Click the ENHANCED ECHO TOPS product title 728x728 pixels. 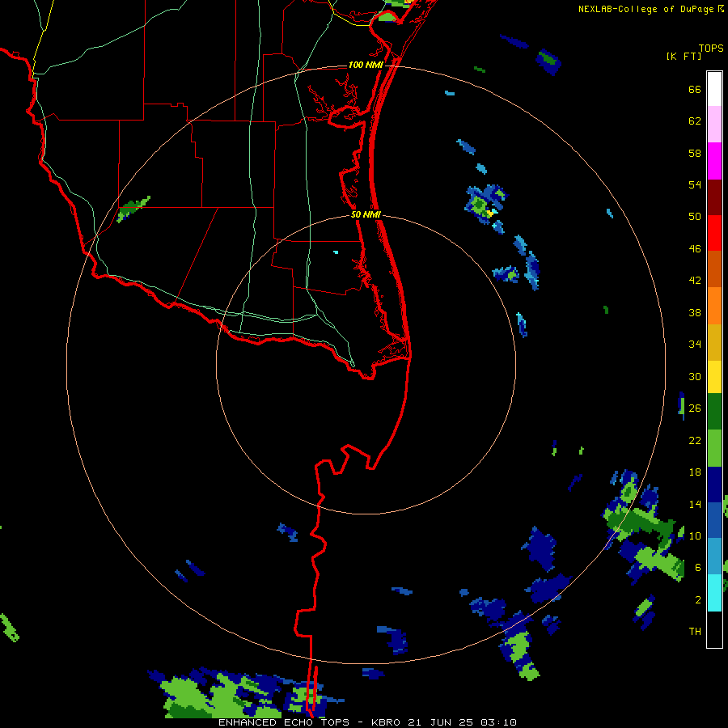[x=284, y=722]
